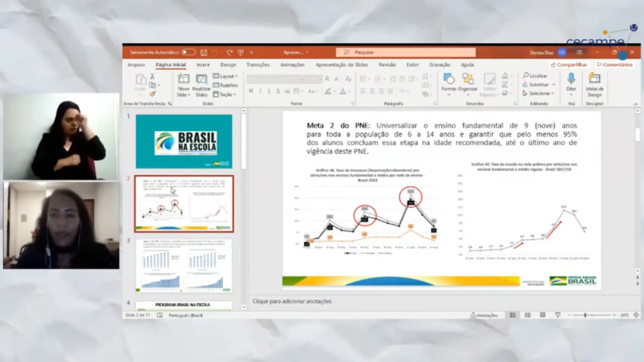
Task: Click the spell check status bar icon
Action: point(160,315)
